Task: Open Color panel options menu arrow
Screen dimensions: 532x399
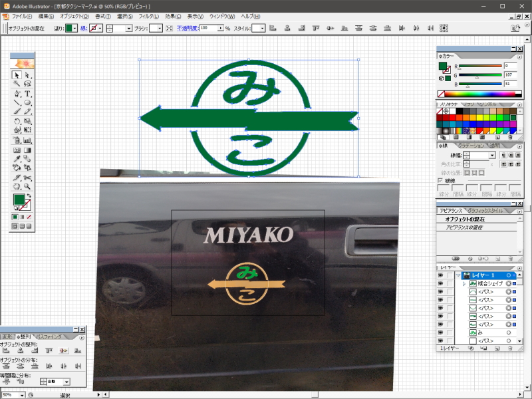Action: pyautogui.click(x=519, y=57)
